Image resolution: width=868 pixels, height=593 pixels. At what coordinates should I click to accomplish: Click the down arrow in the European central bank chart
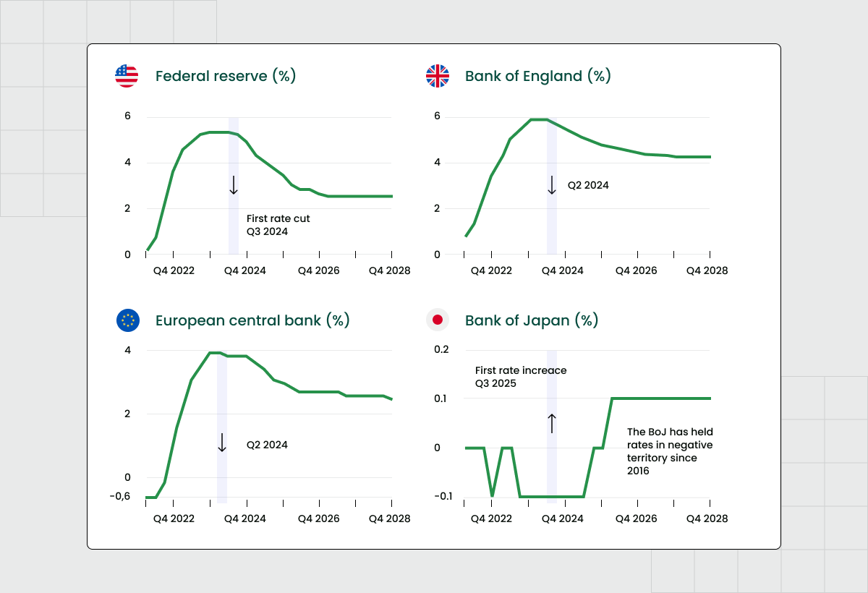tap(222, 443)
